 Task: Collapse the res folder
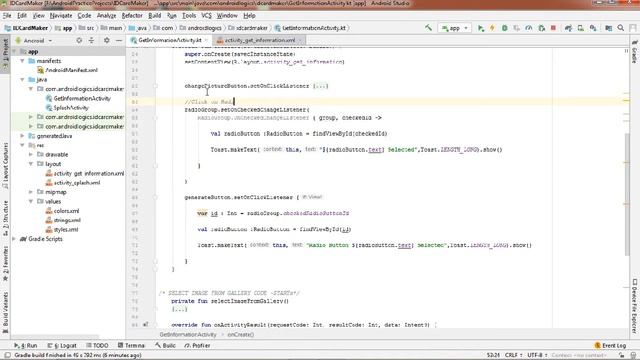(22, 145)
